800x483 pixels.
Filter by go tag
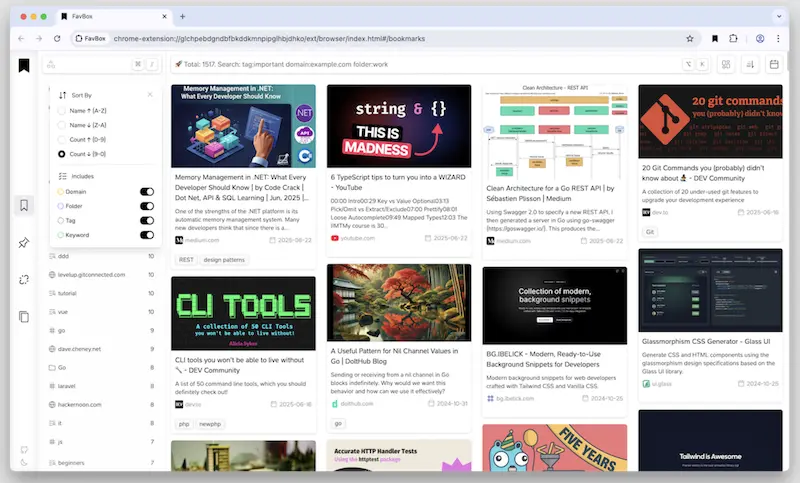102,331
